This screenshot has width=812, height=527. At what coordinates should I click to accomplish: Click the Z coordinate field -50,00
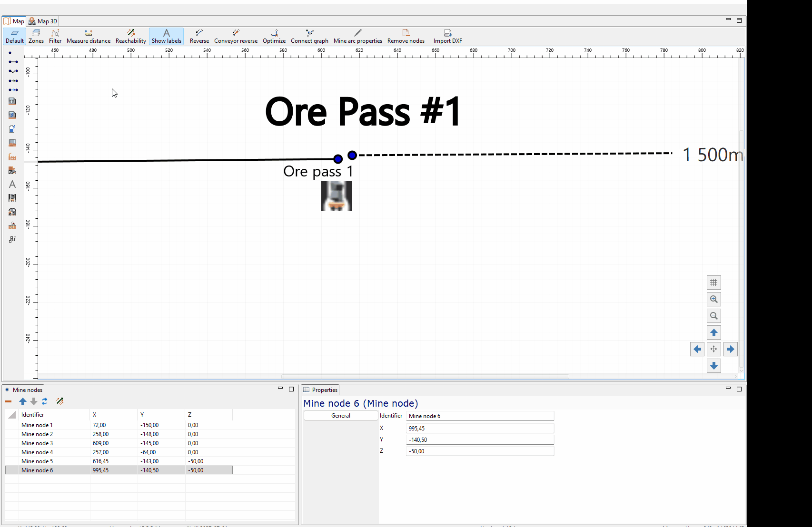pyautogui.click(x=480, y=451)
